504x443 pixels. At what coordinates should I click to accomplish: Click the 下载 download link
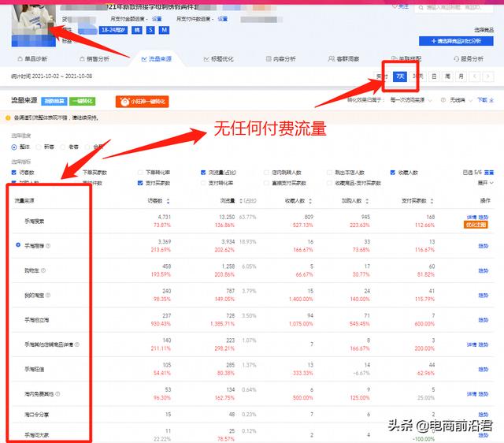point(485,100)
